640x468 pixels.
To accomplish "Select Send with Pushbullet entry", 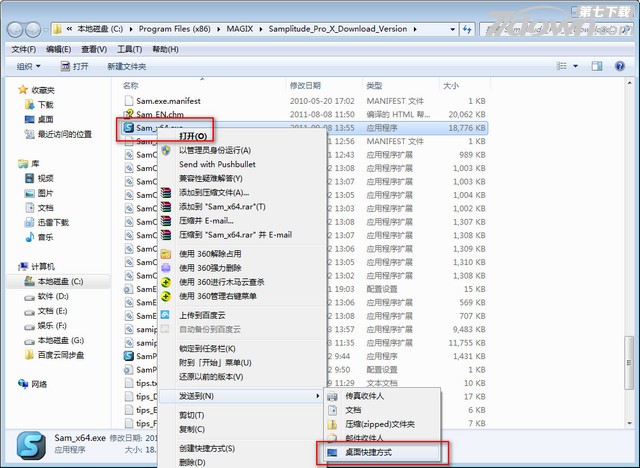I will 242,164.
